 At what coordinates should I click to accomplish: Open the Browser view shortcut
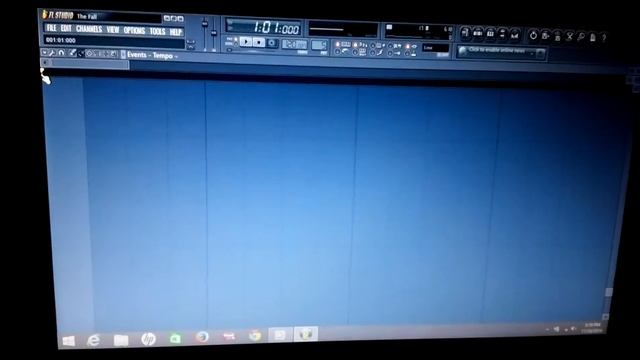point(502,35)
